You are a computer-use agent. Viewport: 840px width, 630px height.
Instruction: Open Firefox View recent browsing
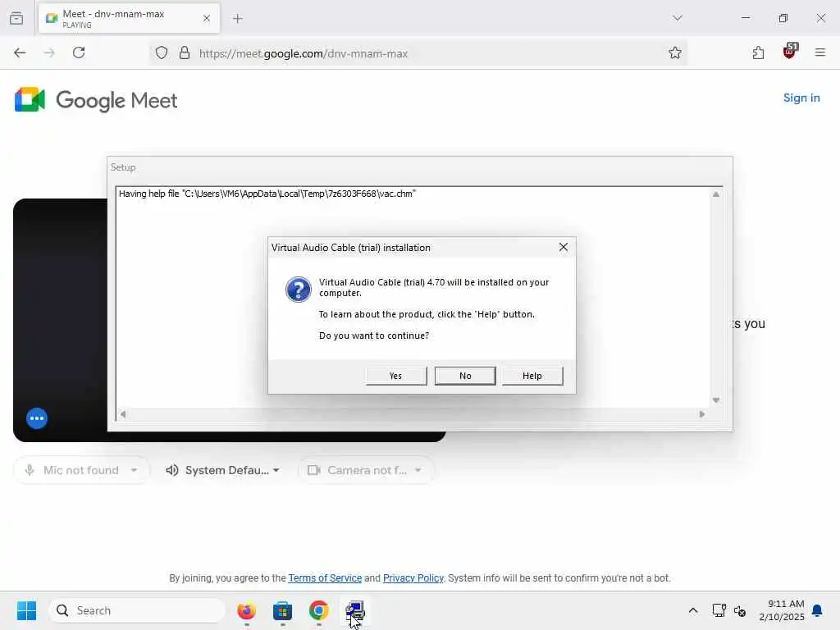(x=16, y=18)
